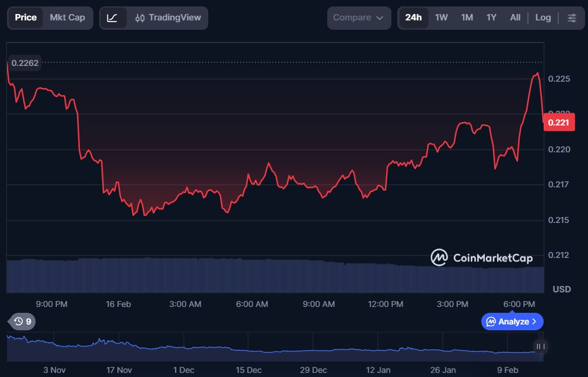Click the history events badge showing 9
The width and height of the screenshot is (588, 377).
click(x=23, y=322)
